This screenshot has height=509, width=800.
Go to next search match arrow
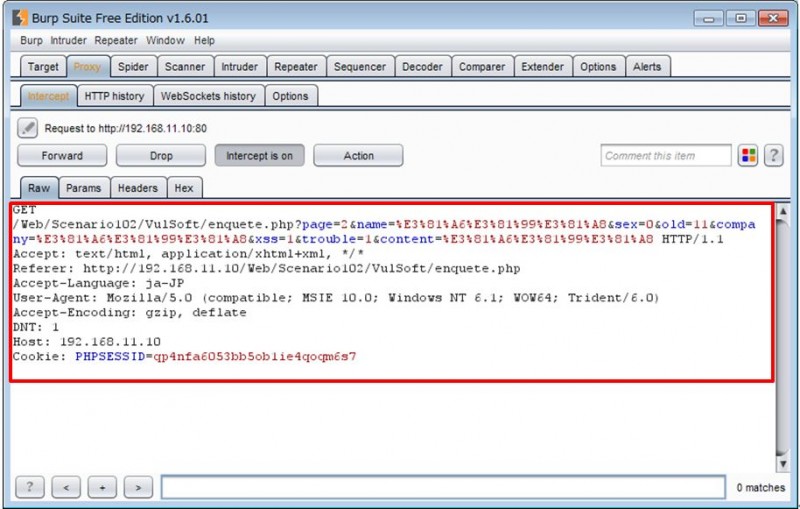(x=138, y=487)
